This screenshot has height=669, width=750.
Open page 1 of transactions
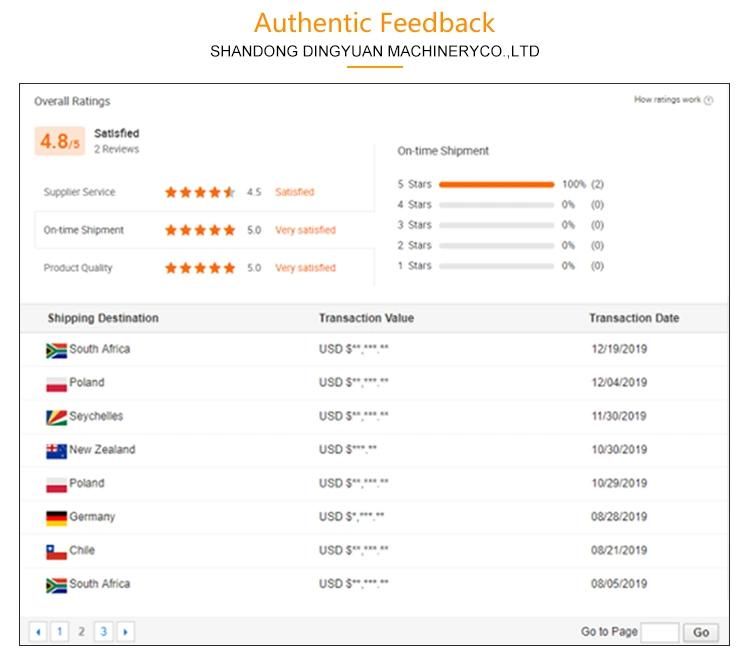coord(60,632)
